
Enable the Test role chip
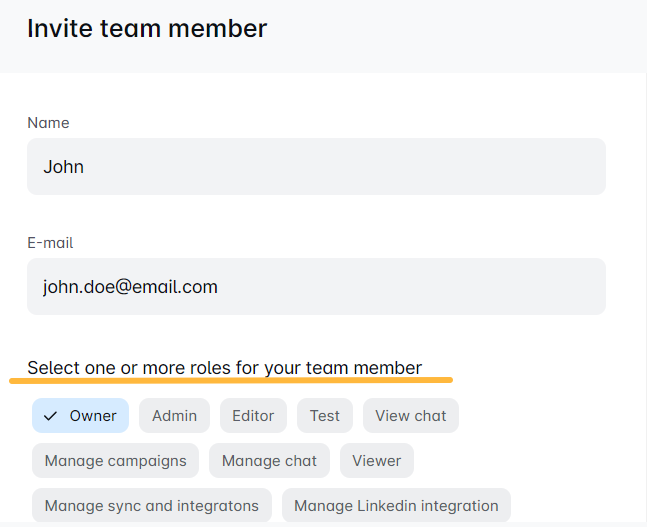324,416
